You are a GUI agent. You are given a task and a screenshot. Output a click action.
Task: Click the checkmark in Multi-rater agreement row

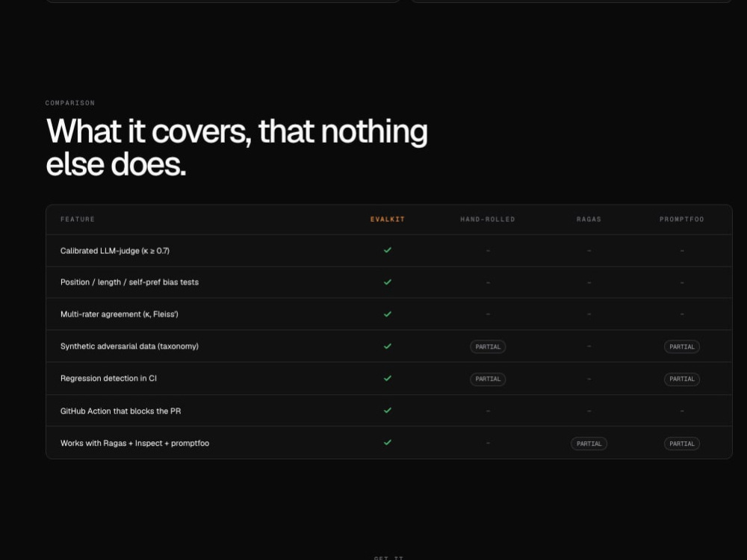(x=387, y=314)
